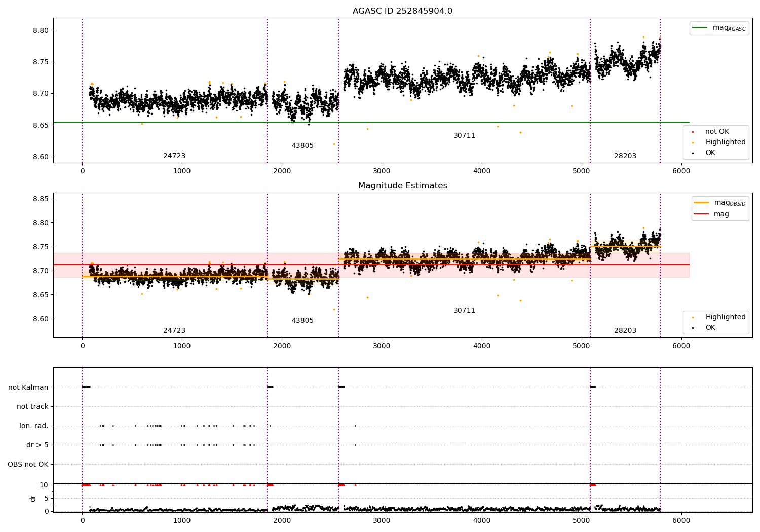Click the 10 tick on the dr axis
The width and height of the screenshot is (760, 532).
point(44,485)
